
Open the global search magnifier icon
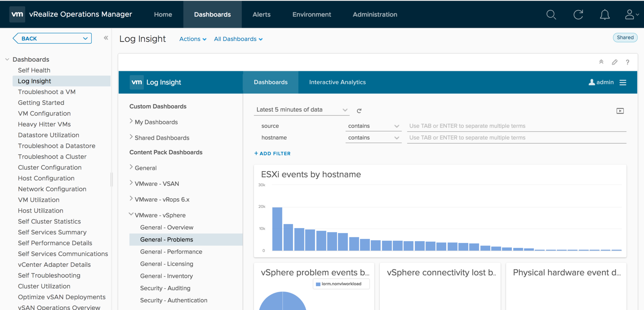(551, 14)
